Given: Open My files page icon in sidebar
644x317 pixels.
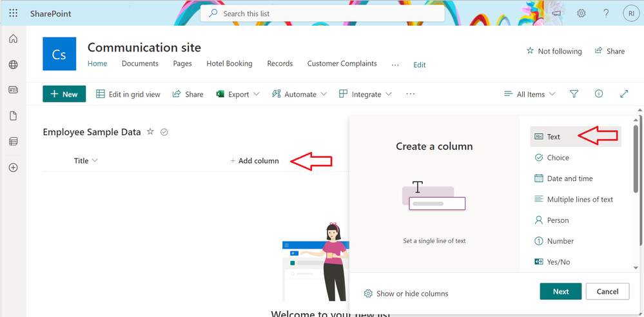Looking at the screenshot, I should (x=13, y=116).
